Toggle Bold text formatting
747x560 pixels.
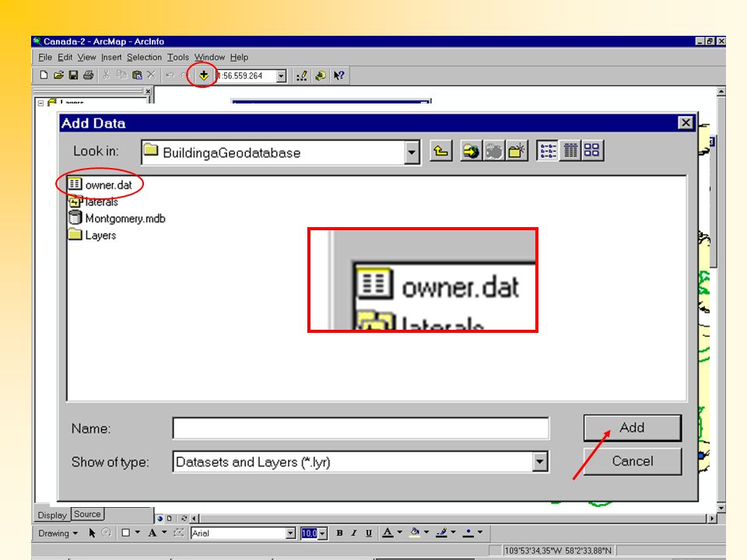(339, 533)
